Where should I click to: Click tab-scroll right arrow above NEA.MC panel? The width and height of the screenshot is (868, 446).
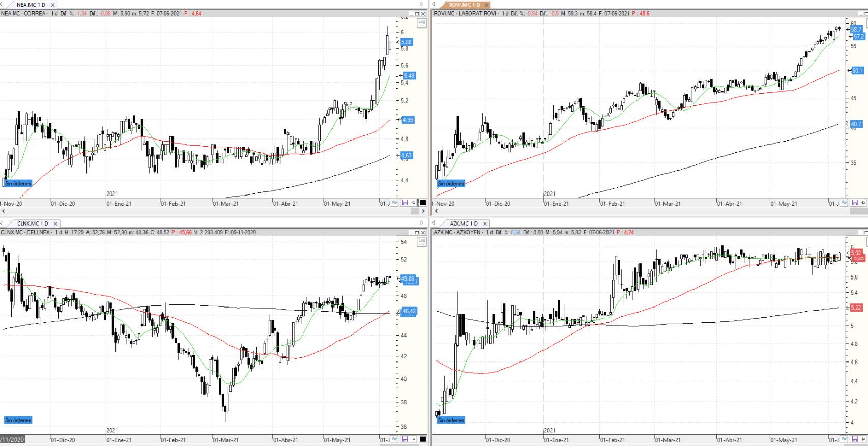[421, 5]
